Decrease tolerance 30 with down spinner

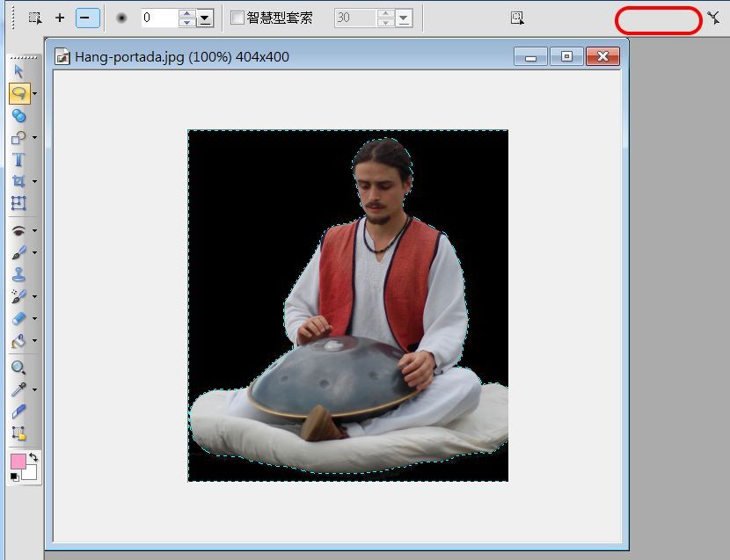click(x=386, y=23)
